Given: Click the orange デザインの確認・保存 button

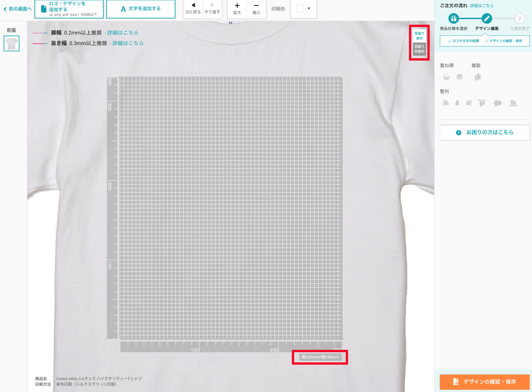Looking at the screenshot, I should click(x=485, y=382).
